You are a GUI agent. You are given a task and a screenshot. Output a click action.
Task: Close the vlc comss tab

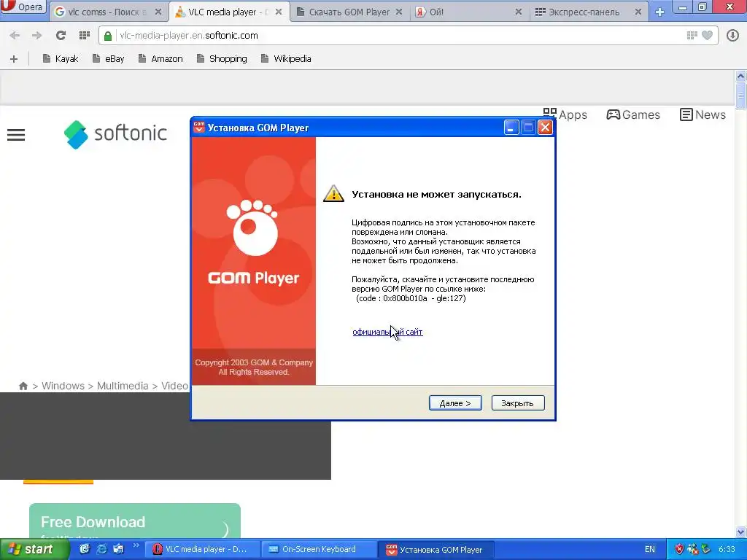(158, 12)
